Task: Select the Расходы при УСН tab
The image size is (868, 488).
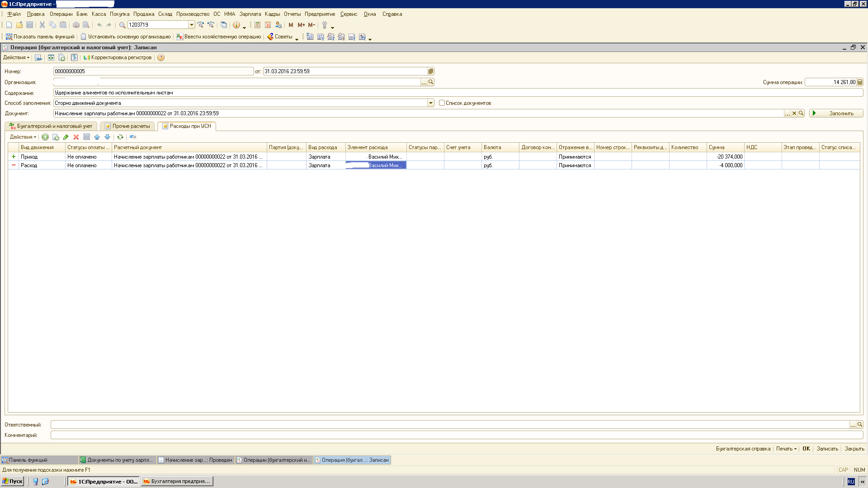Action: tap(187, 126)
